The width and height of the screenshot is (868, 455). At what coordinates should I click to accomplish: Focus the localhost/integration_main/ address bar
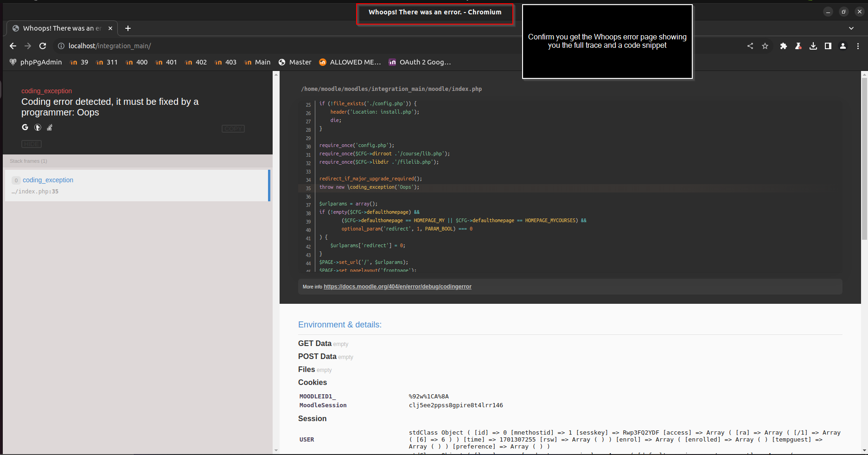tap(399, 46)
